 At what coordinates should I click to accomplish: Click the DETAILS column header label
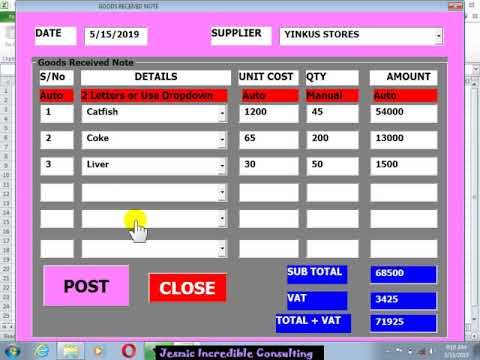[156, 77]
